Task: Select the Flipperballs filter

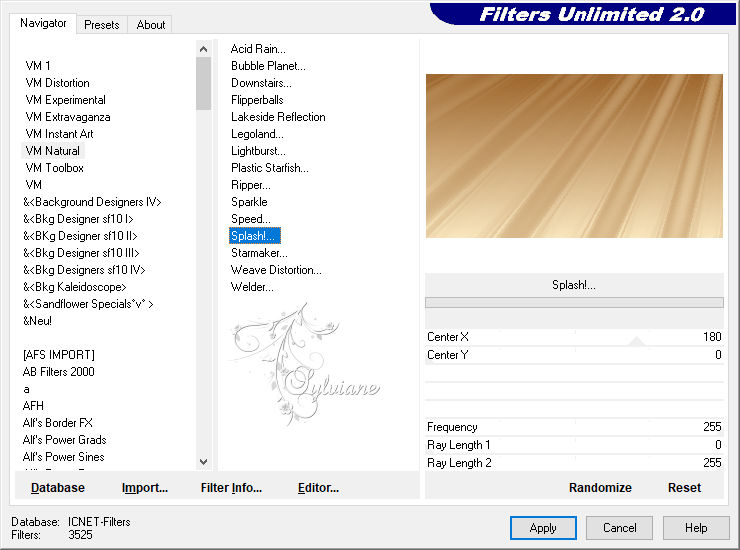Action: tap(257, 100)
